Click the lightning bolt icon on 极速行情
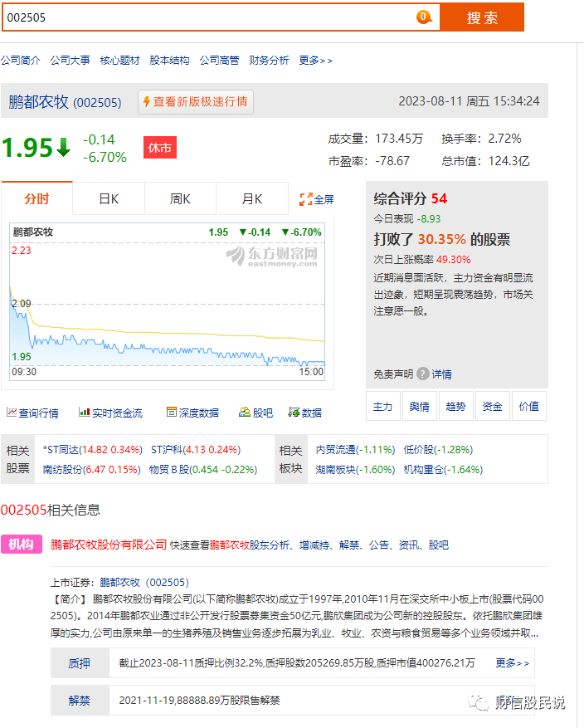The image size is (584, 728). tap(147, 101)
